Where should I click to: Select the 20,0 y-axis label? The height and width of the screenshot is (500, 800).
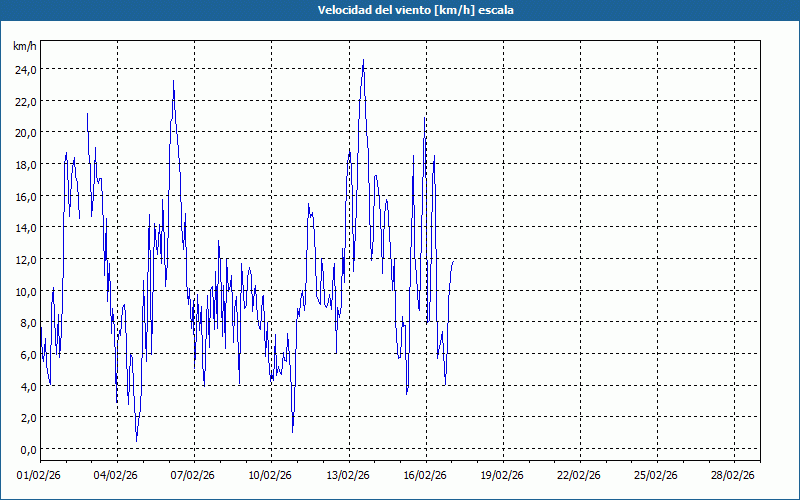coord(24,133)
